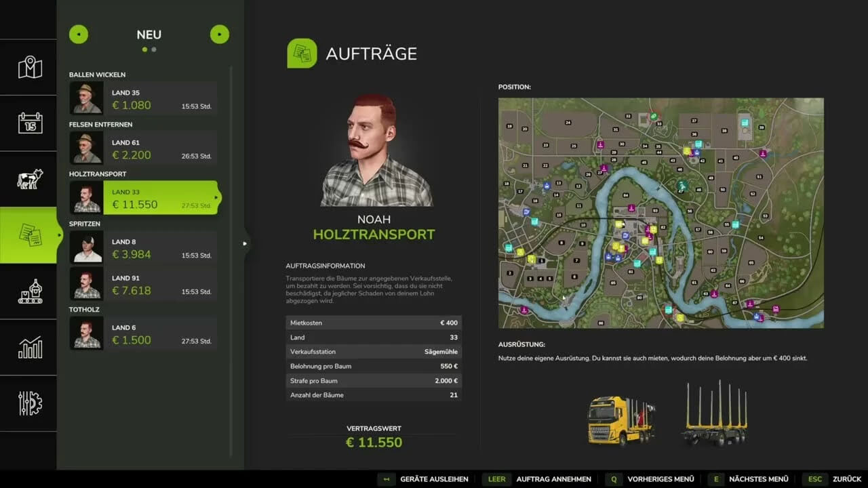Open the Finance statistics sidebar icon

point(28,348)
